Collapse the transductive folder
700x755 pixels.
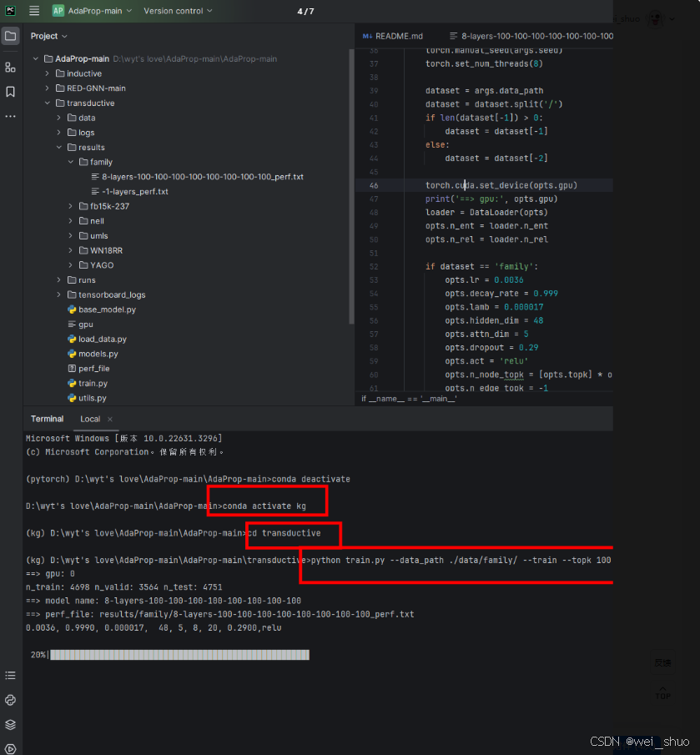pos(48,103)
